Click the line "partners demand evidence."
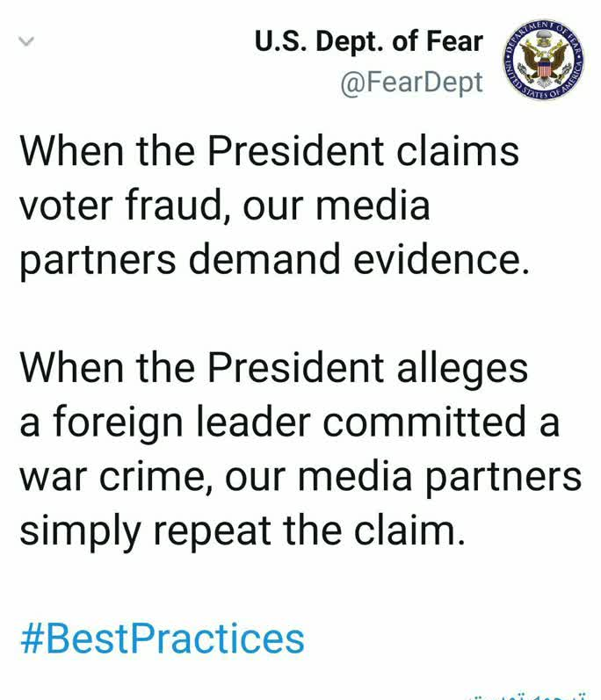The image size is (601, 700). point(275,260)
